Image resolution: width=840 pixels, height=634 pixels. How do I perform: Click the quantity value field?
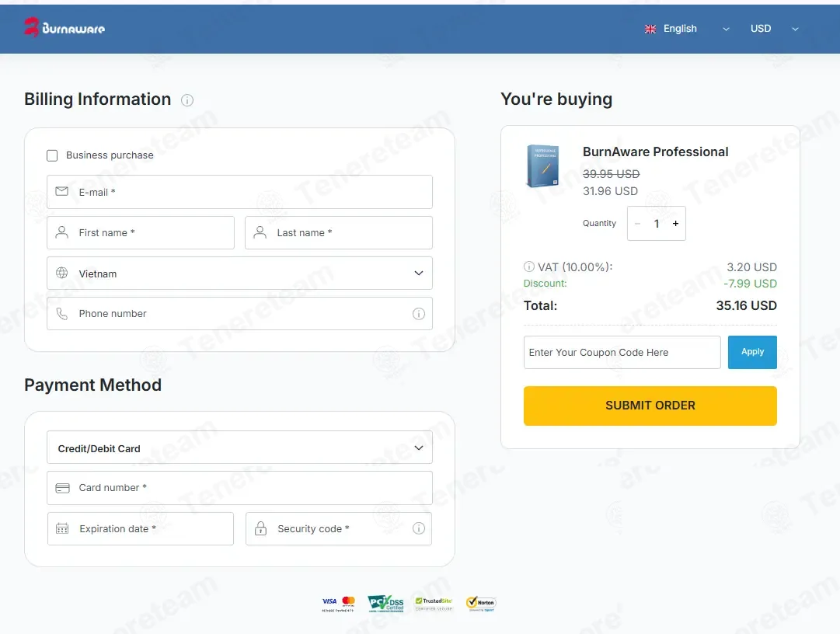[657, 223]
